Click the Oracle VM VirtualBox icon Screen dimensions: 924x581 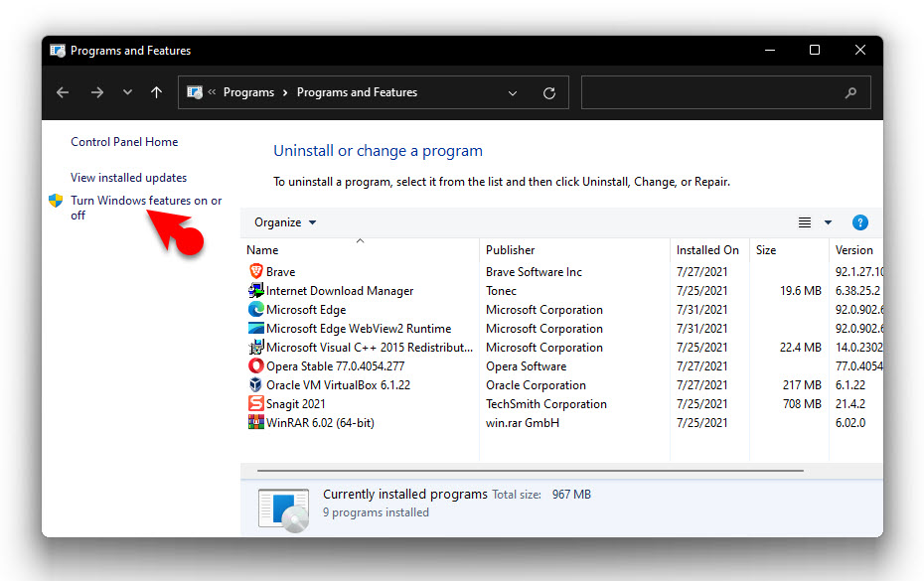click(255, 384)
